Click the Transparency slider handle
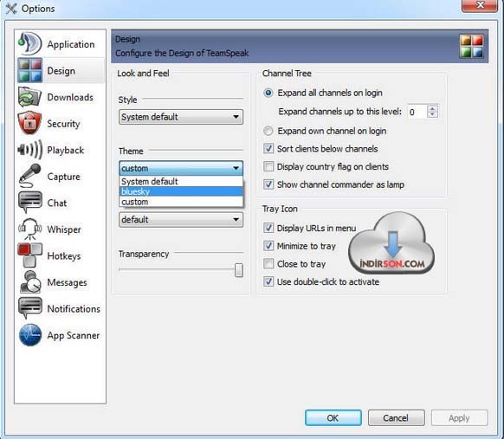This screenshot has width=504, height=439. click(238, 270)
